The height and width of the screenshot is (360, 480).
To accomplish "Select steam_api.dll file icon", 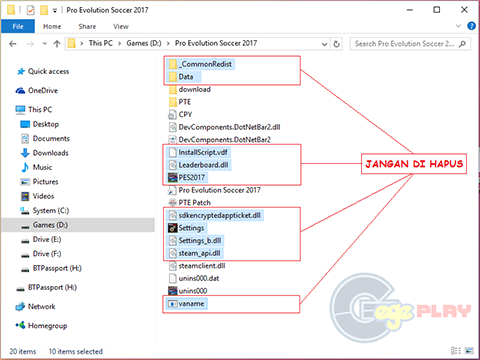I will click(x=172, y=253).
